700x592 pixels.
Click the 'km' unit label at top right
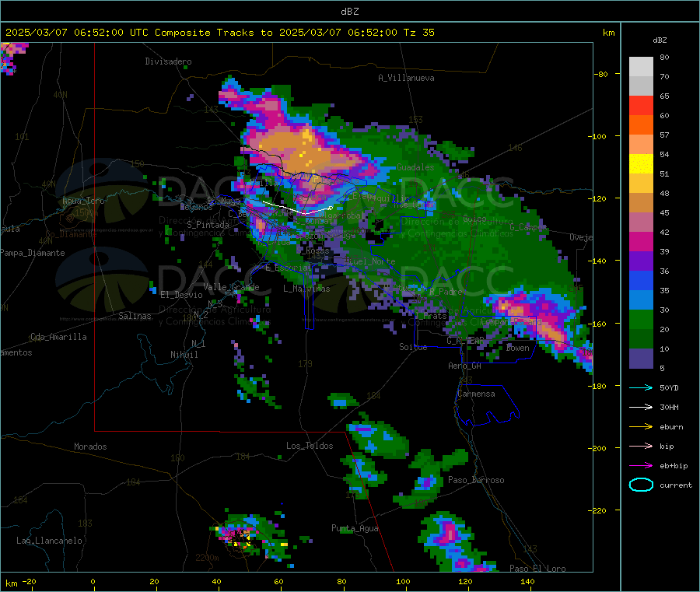[x=609, y=33]
